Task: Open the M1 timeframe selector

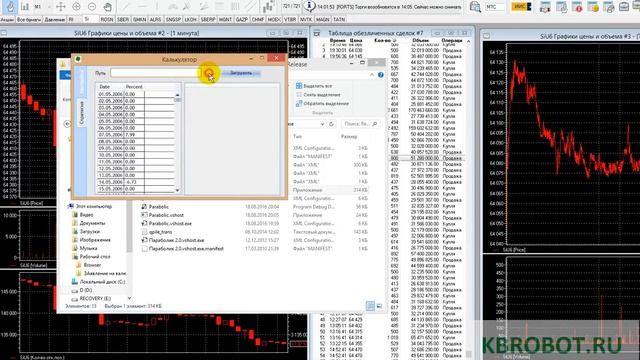Action: click(x=38, y=7)
